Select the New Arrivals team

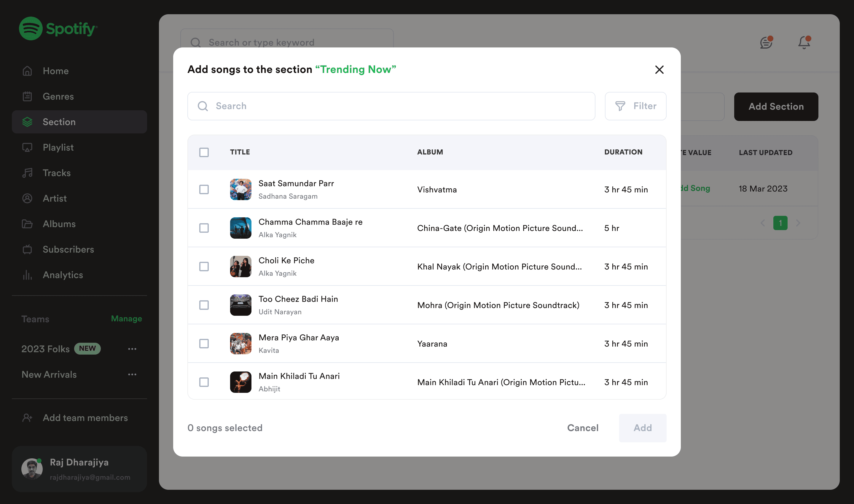point(49,374)
